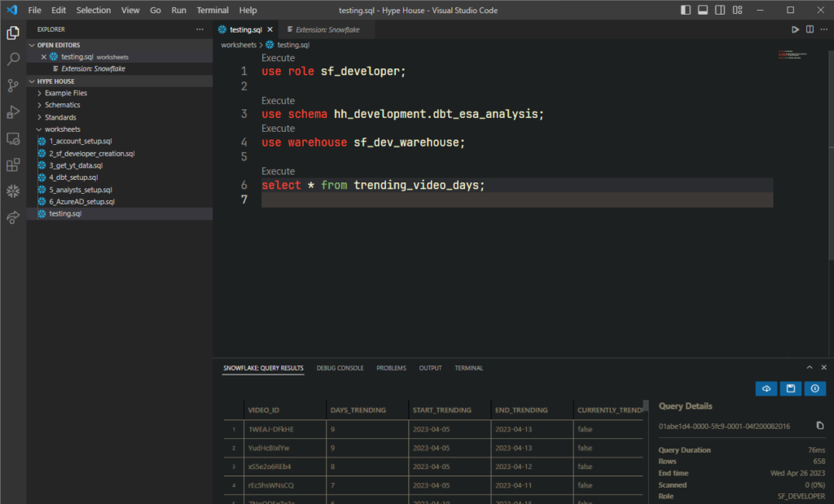
Task: Save query results with disk icon
Action: click(789, 389)
